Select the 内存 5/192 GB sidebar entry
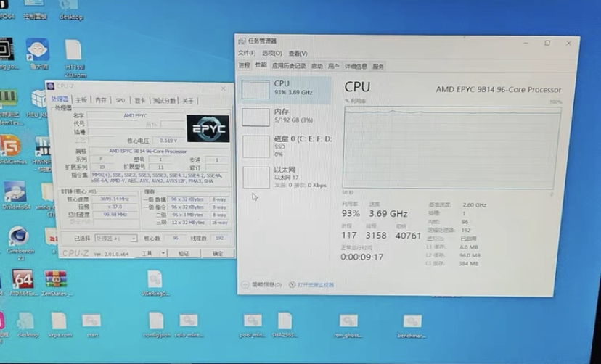This screenshot has width=601, height=364. coord(284,117)
